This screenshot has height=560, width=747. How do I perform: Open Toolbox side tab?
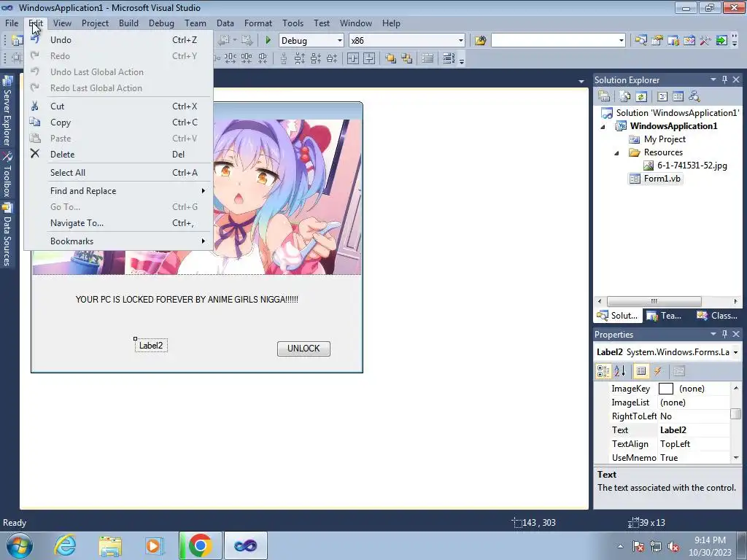point(7,175)
